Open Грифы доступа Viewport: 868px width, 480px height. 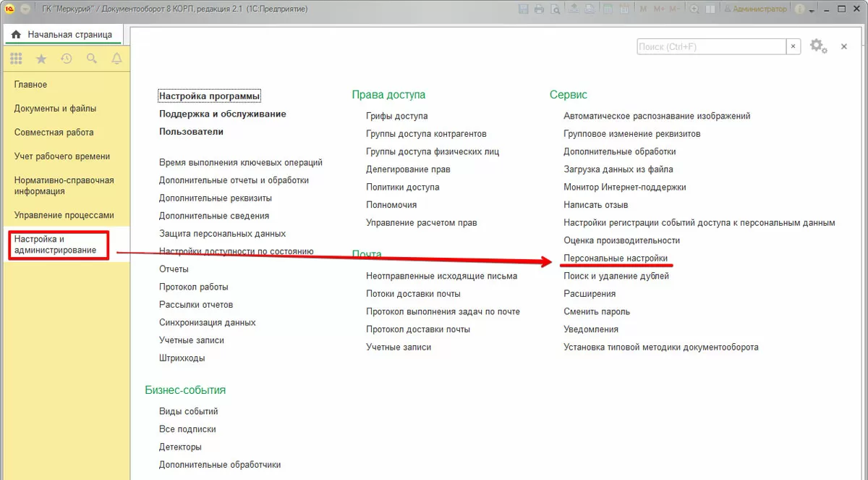tap(397, 116)
